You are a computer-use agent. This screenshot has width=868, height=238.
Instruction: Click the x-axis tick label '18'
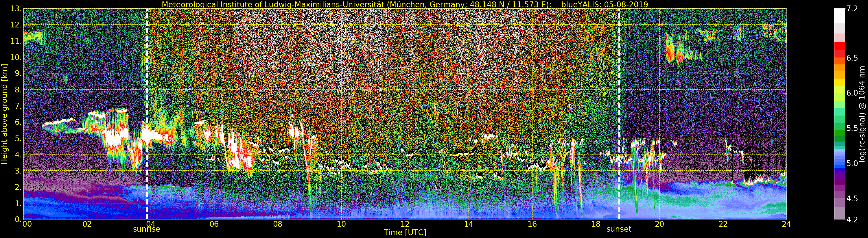tap(596, 224)
